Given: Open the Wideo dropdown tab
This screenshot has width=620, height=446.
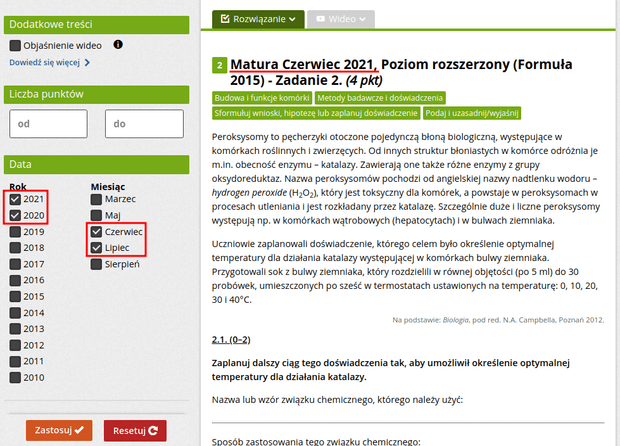Looking at the screenshot, I should tap(341, 19).
